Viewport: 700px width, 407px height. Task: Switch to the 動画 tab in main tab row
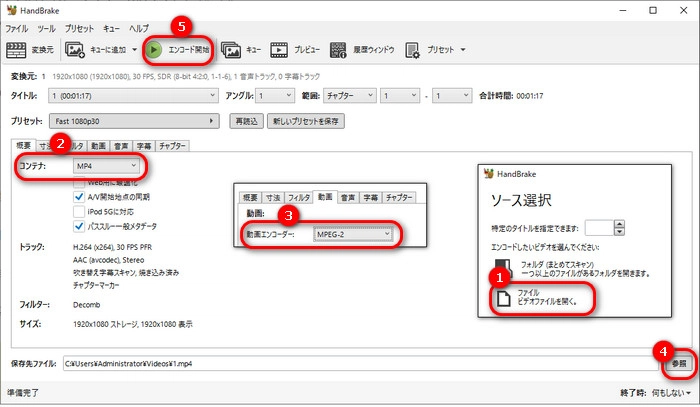(99, 146)
